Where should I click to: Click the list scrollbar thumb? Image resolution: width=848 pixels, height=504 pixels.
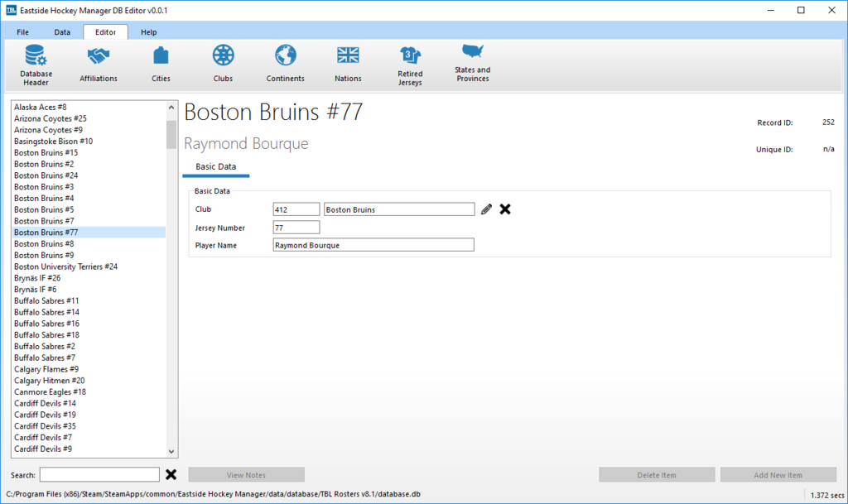click(x=171, y=134)
